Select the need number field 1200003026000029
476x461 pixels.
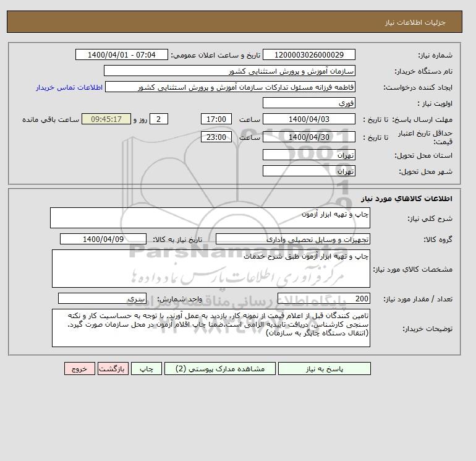(x=308, y=54)
